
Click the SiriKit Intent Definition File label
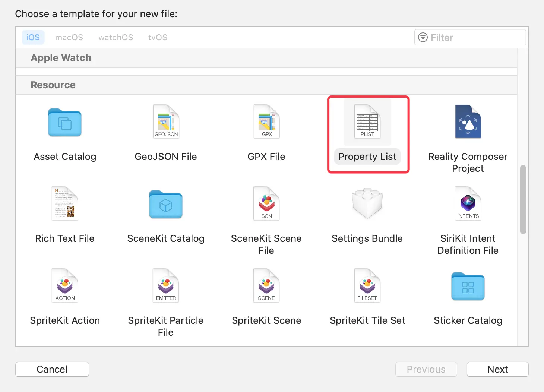coord(468,244)
